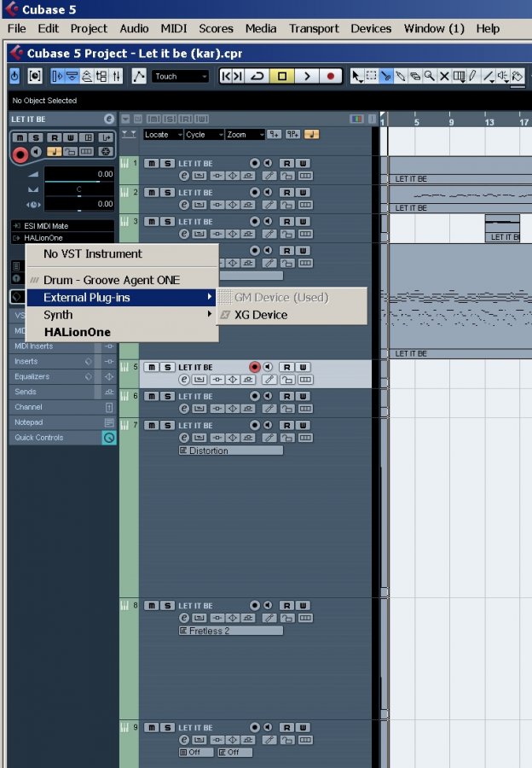Screen dimensions: 532x768
Task: Adjust the Inspector pan slider at C
Action: 79,190
